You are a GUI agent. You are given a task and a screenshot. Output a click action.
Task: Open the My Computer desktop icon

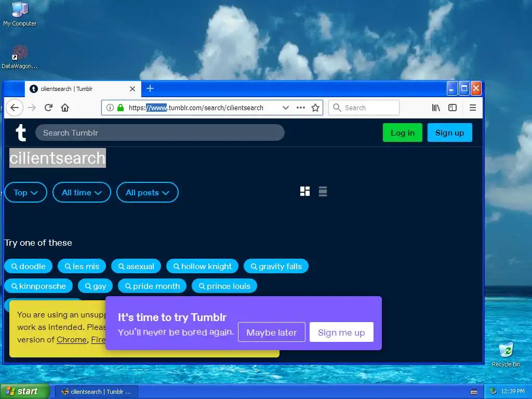point(20,14)
